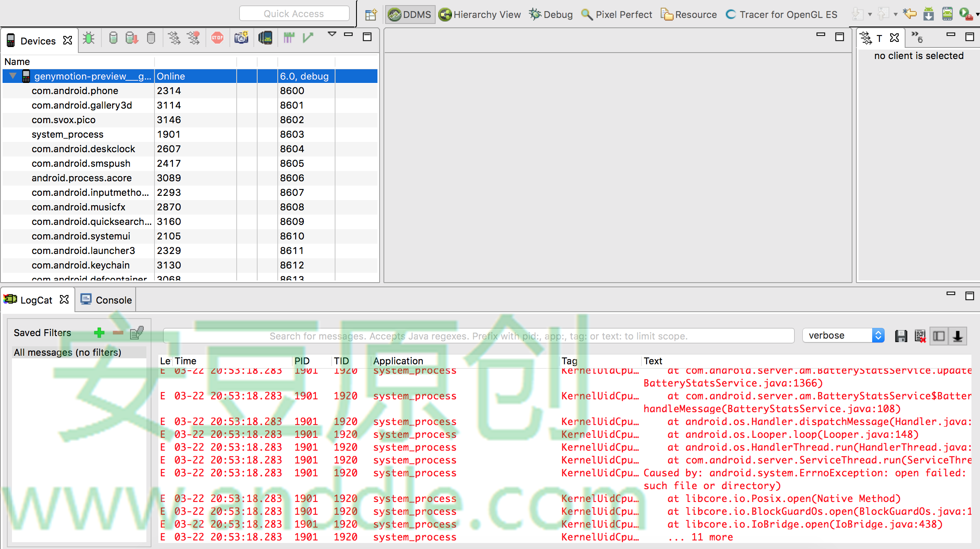Switch to the Console tab

coord(107,300)
